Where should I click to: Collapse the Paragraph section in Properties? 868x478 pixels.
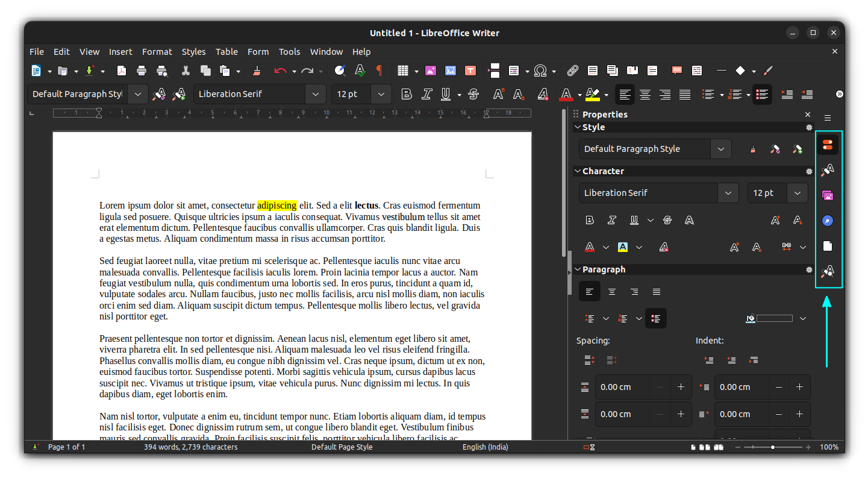pos(578,269)
